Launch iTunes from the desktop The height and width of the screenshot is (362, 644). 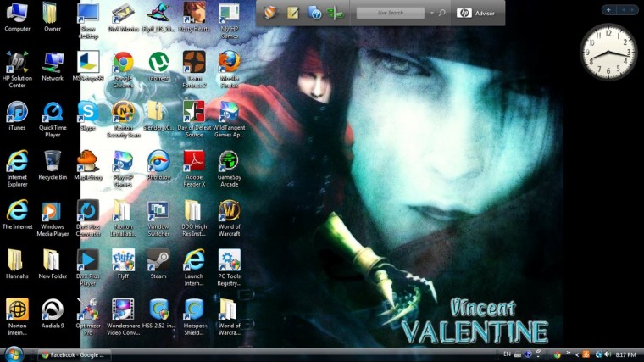(x=17, y=116)
